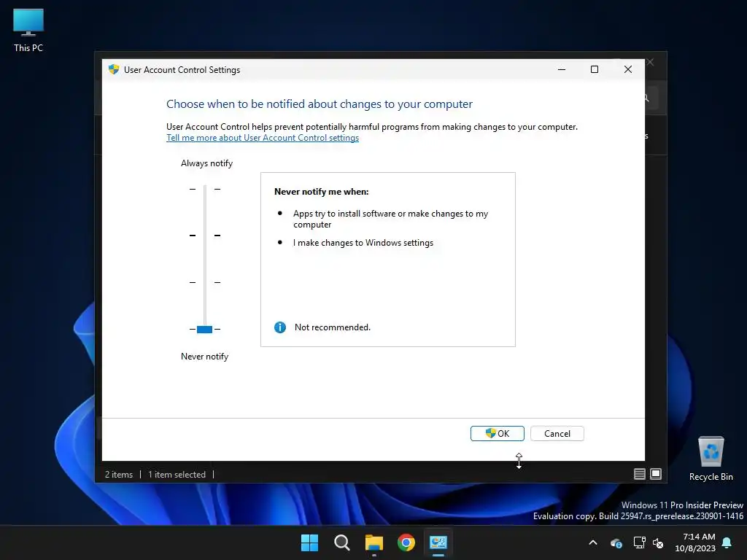747x560 pixels.
Task: Click 'Never notify me when:' heading
Action: (x=321, y=192)
